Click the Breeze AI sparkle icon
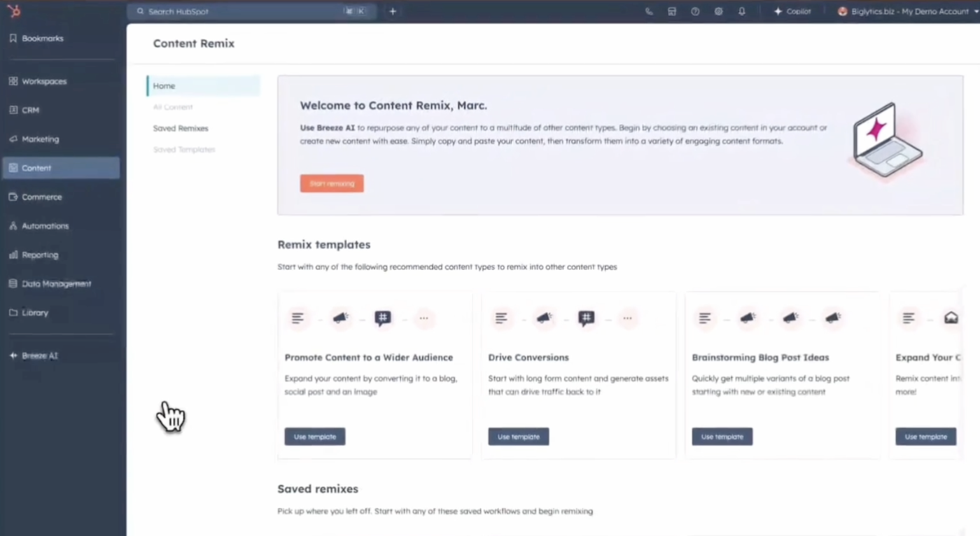The height and width of the screenshot is (536, 980). point(13,356)
